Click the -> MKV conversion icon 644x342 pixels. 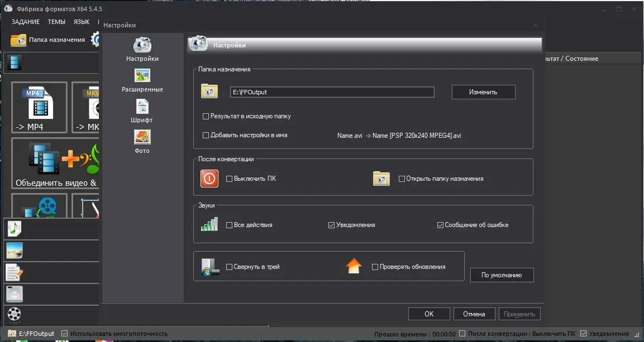tap(86, 108)
